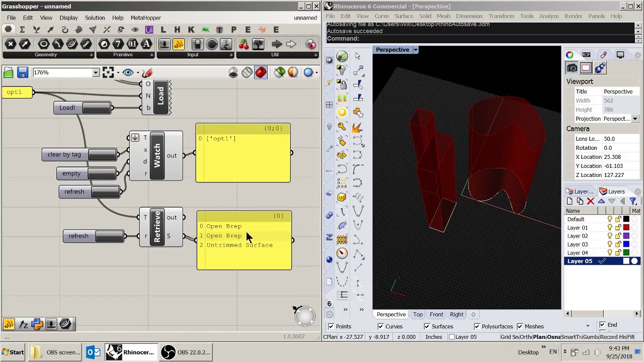Screen dimensions: 644x362
Task: Click the green color swatch of Layer 04
Action: tap(626, 253)
